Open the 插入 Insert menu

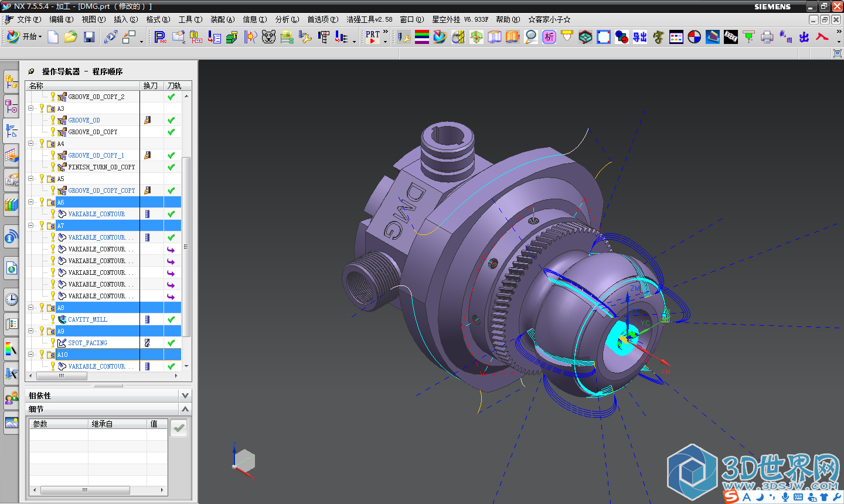pos(126,19)
